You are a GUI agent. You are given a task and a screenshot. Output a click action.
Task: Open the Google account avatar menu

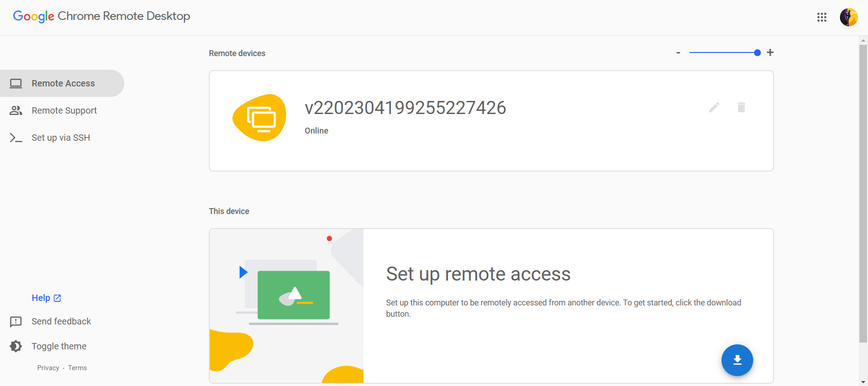click(x=849, y=17)
